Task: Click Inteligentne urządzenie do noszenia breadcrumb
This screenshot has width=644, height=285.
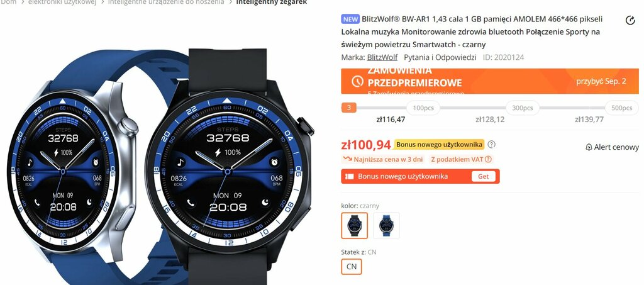Action: 166,3
